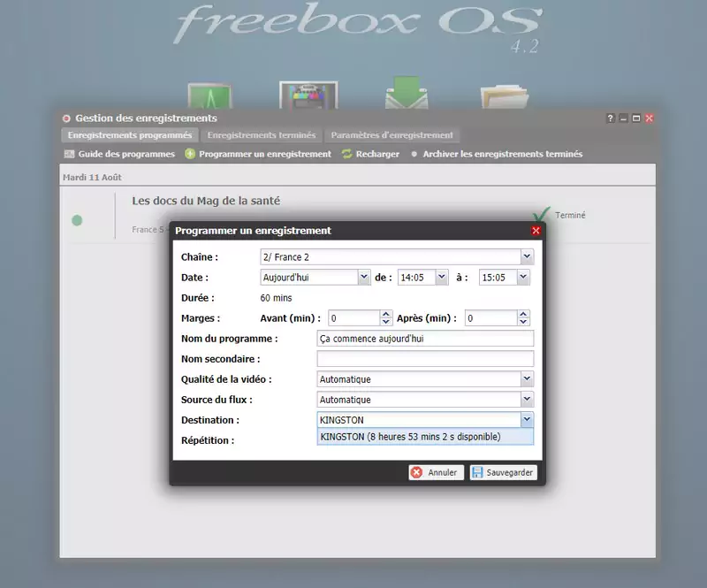The height and width of the screenshot is (588, 707).
Task: Increase the Avant (min) margin value
Action: point(386,314)
